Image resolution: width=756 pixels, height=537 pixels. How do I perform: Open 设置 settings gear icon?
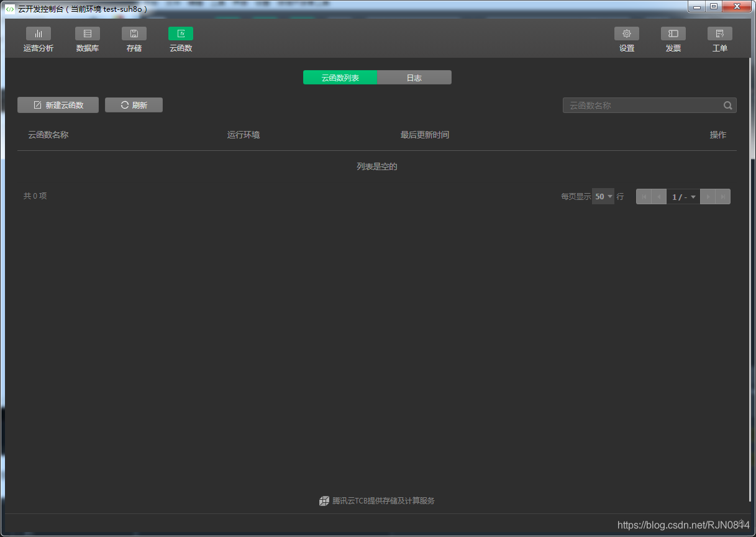(x=627, y=34)
